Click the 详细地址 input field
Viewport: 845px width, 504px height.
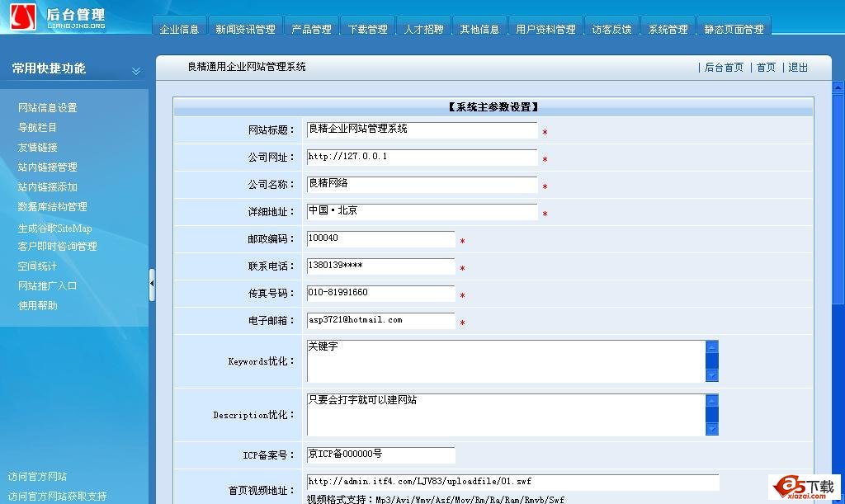point(422,212)
